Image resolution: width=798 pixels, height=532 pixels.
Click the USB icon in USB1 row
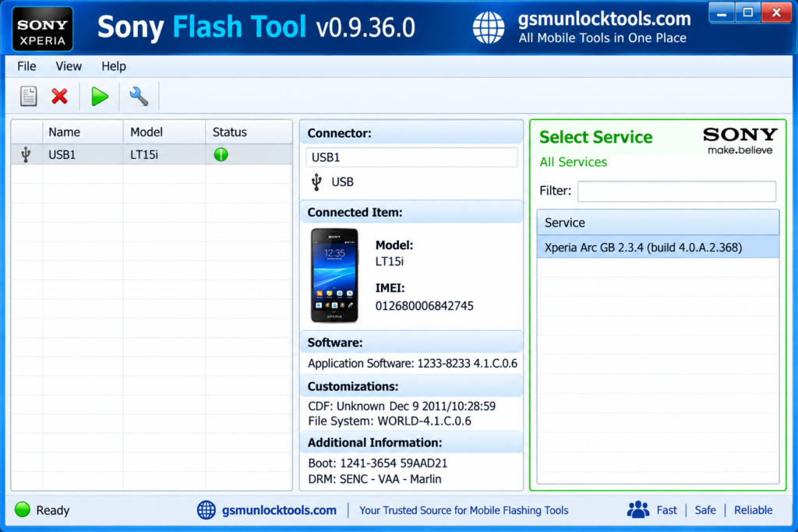click(26, 155)
